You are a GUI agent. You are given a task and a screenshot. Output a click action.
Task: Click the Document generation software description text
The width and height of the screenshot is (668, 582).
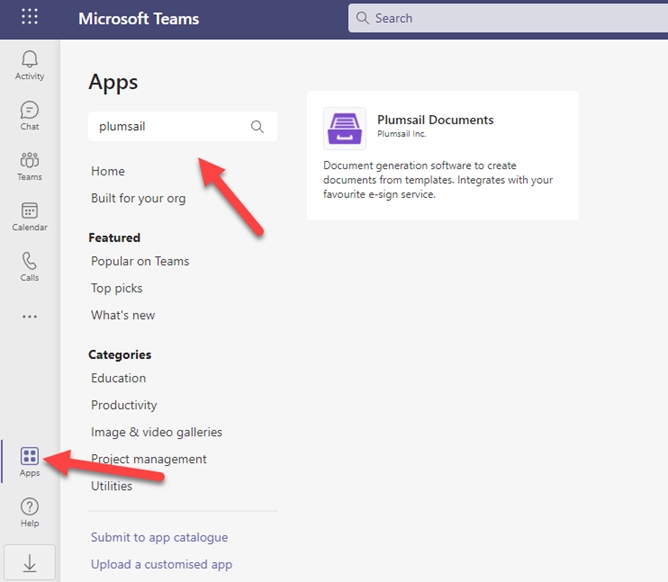(438, 180)
